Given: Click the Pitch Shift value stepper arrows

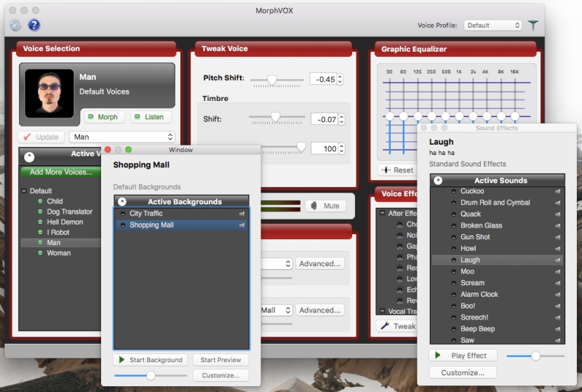Looking at the screenshot, I should (340, 79).
